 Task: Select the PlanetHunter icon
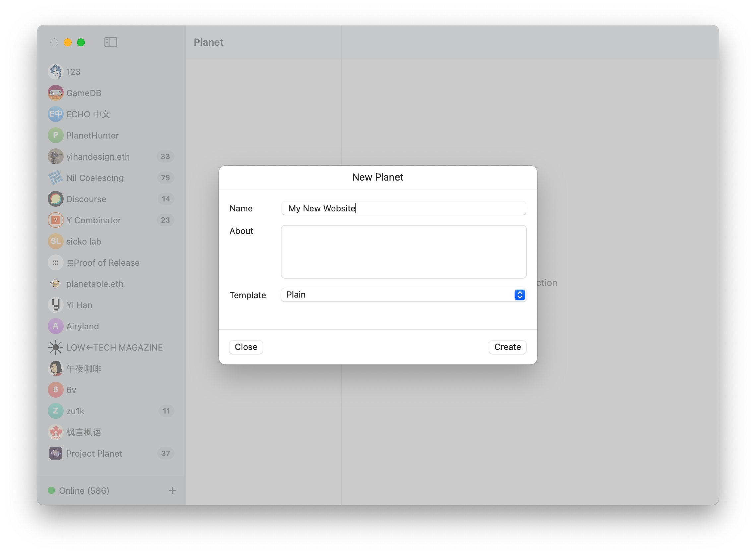tap(55, 135)
